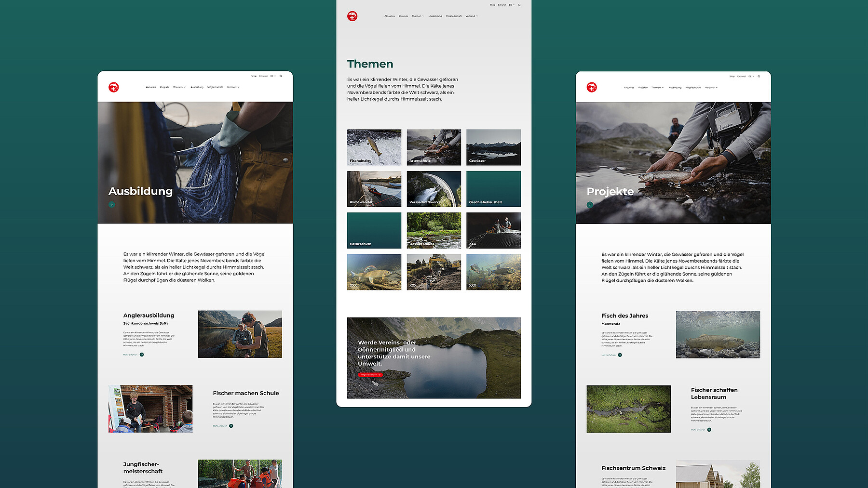Click arrow icon under Fischer schaffen Lebensraum
The image size is (868, 488).
pyautogui.click(x=709, y=430)
